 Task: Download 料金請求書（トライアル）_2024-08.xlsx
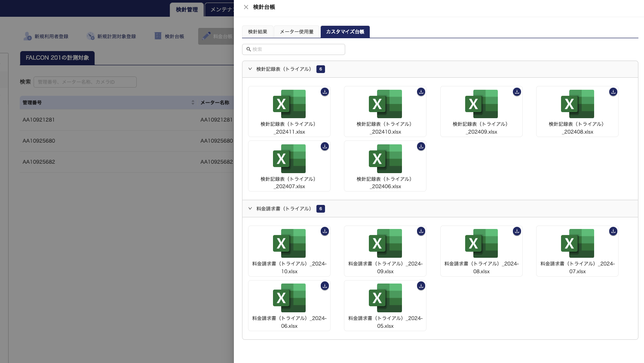[x=517, y=231]
